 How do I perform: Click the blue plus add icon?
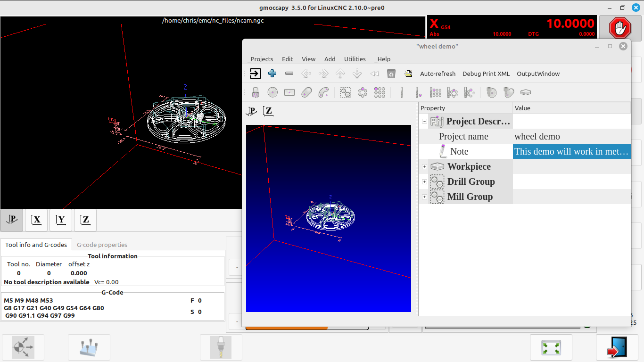pos(272,74)
